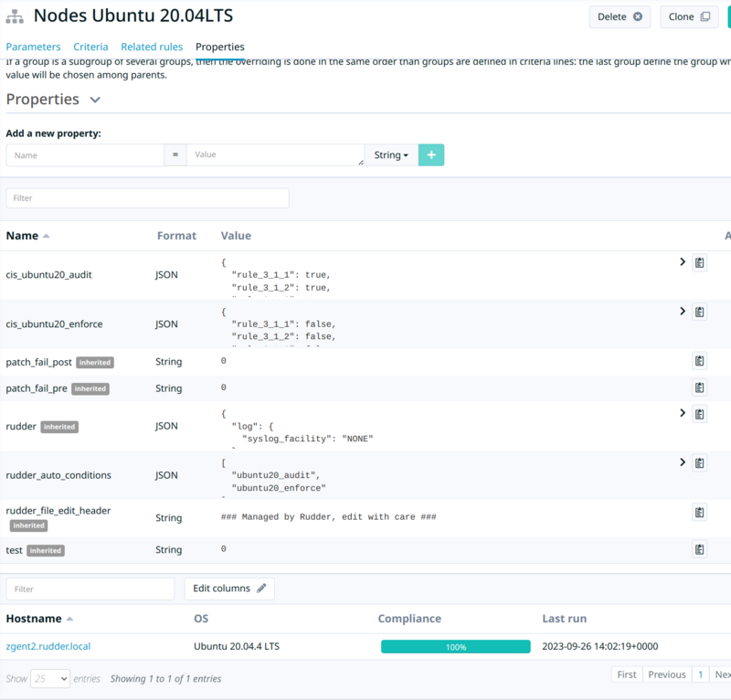Switch to the Parameters tab
Viewport: 731px width, 700px height.
tap(33, 47)
